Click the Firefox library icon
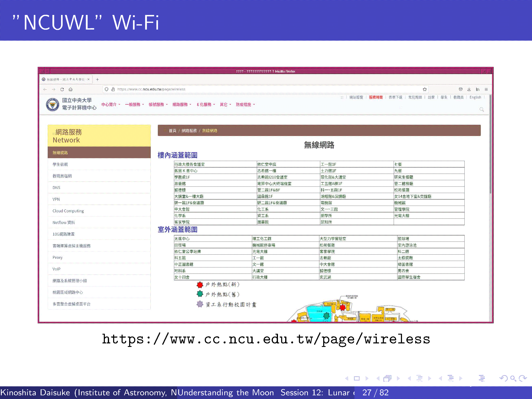 pyautogui.click(x=477, y=89)
